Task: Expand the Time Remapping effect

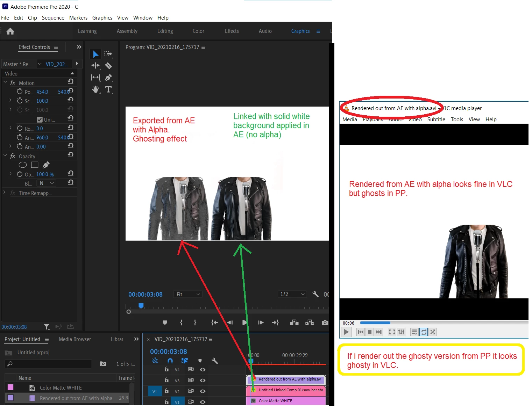Action: click(x=4, y=192)
